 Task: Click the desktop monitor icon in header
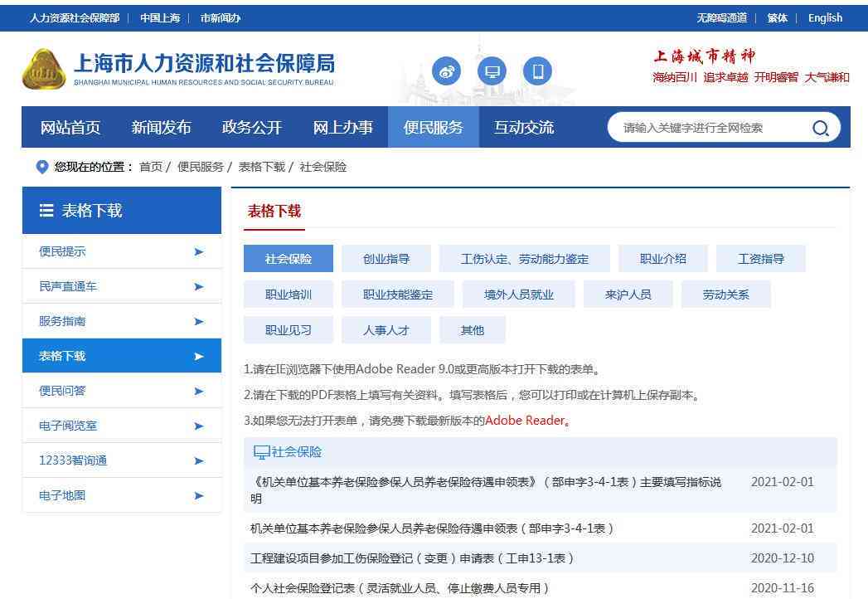click(492, 71)
